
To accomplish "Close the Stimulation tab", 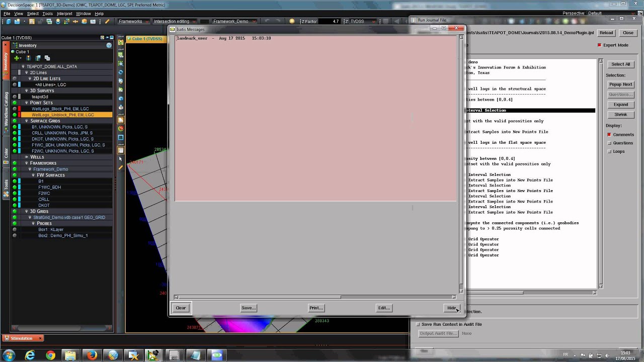I will (x=40, y=338).
